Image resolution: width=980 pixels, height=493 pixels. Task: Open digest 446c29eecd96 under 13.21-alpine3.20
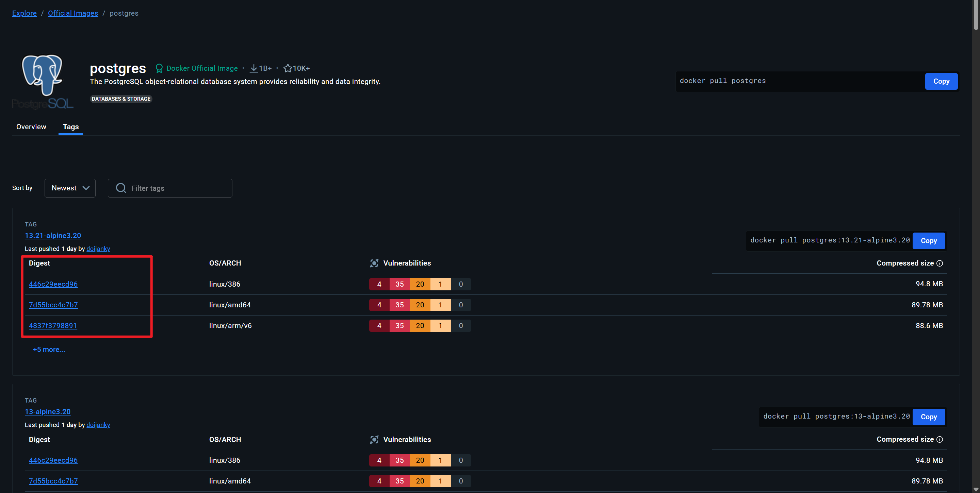pos(53,284)
